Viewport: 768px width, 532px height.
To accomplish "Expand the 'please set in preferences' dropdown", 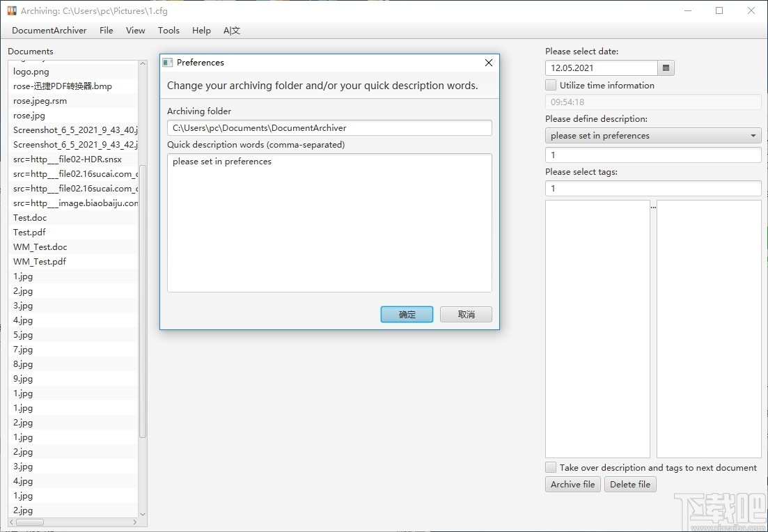I will pos(653,136).
